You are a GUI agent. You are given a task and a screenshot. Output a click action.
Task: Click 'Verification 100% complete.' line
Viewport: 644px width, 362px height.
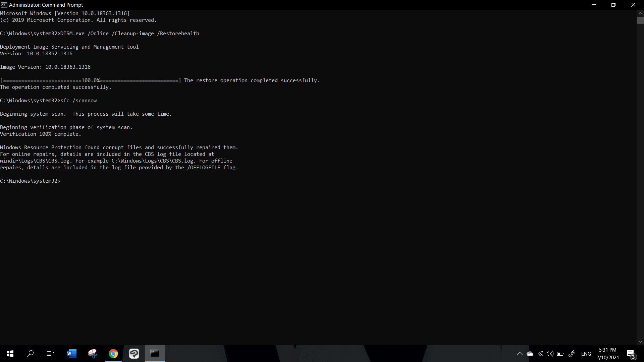[x=41, y=134]
